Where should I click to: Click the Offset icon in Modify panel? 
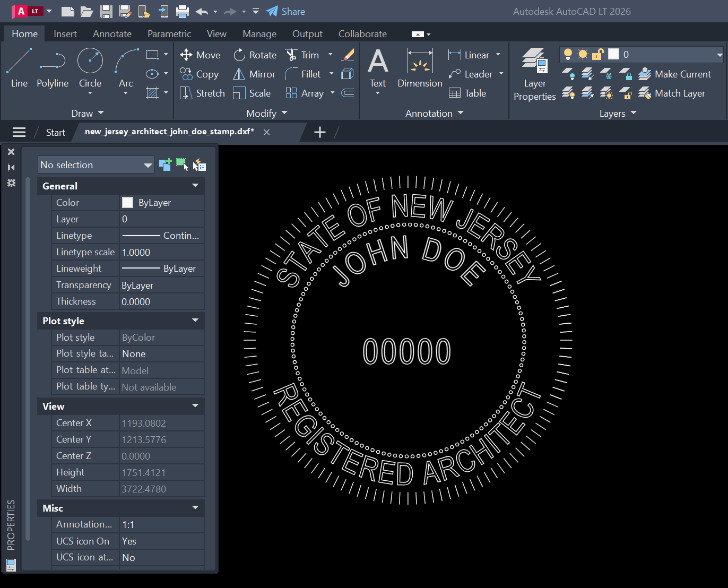(x=348, y=93)
